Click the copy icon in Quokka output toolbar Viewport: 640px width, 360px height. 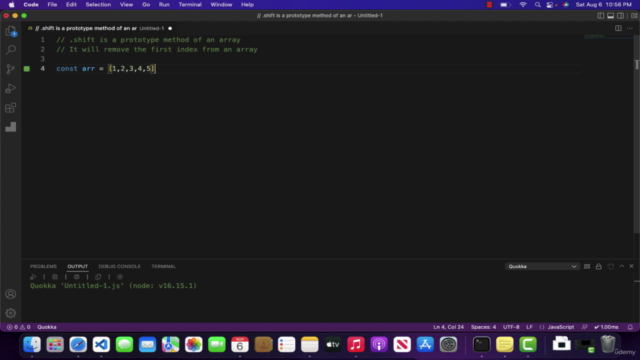click(x=98, y=277)
